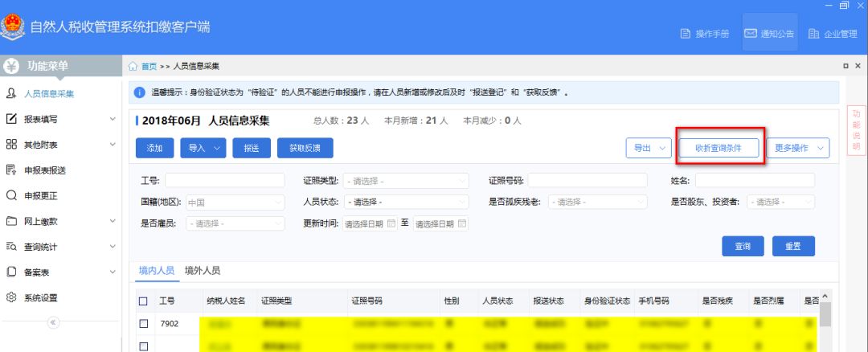Screen dimensions: 868x352
Task: Click the 系统设置 gear icon
Action: [x=11, y=297]
